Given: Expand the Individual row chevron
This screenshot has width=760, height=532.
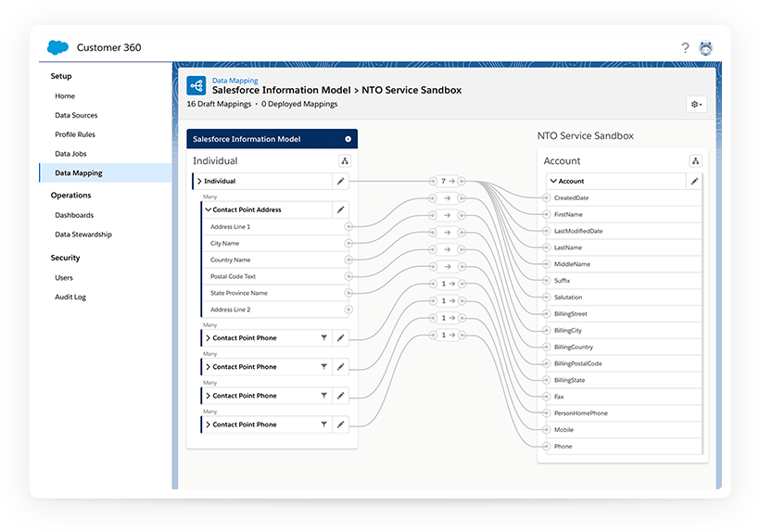Looking at the screenshot, I should coord(199,182).
